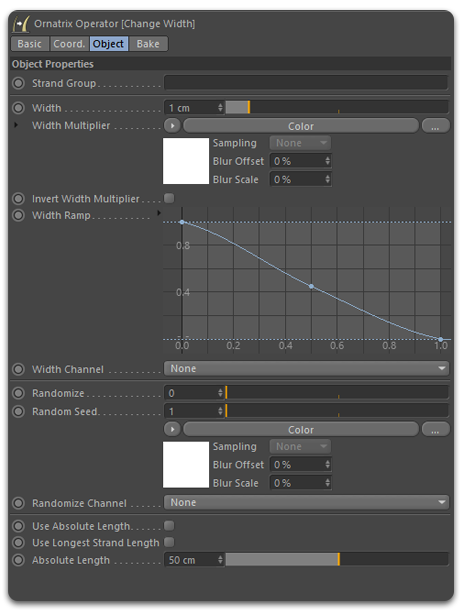The width and height of the screenshot is (464, 611).
Task: Click the Absolute Length slider bar
Action: (x=337, y=560)
